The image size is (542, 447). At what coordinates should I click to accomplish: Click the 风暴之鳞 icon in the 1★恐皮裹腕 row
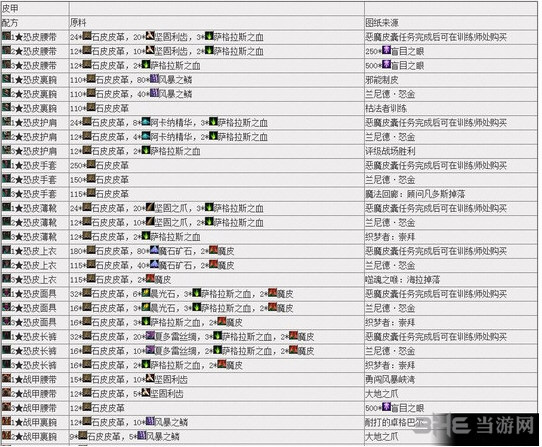pos(154,79)
